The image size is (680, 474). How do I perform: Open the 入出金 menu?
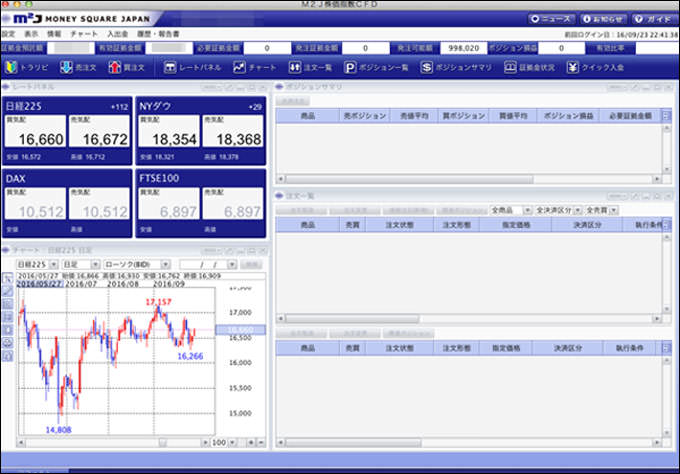118,34
